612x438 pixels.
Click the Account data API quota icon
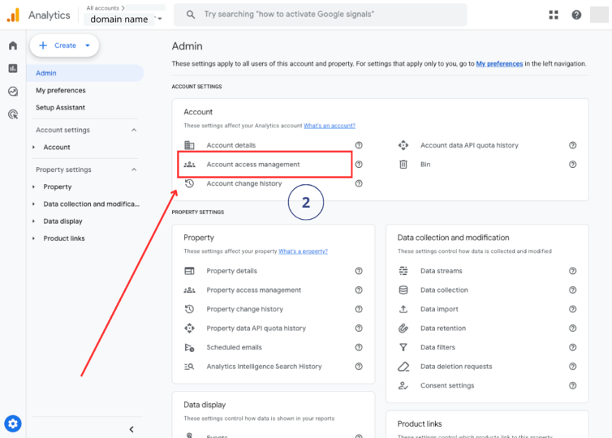(403, 145)
